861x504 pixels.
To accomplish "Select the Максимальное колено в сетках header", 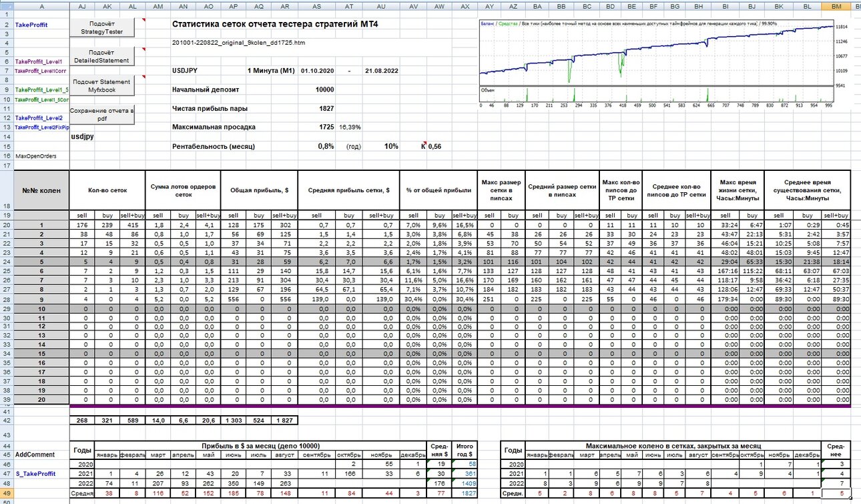I will 674,446.
